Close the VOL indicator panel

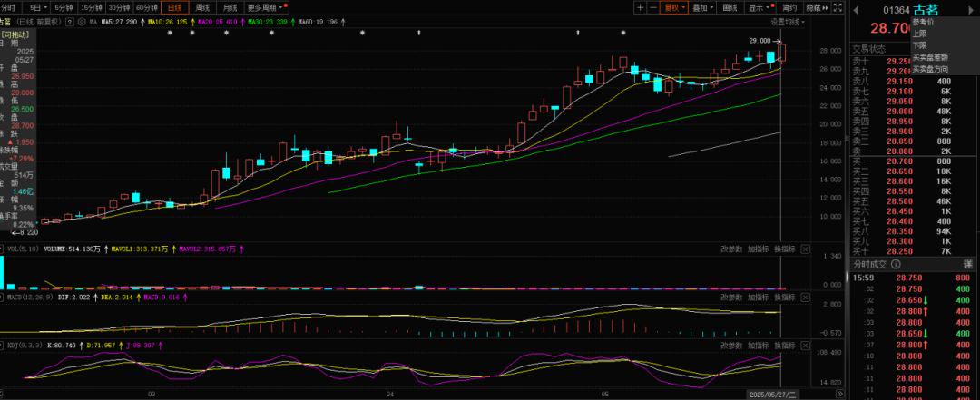[x=805, y=249]
